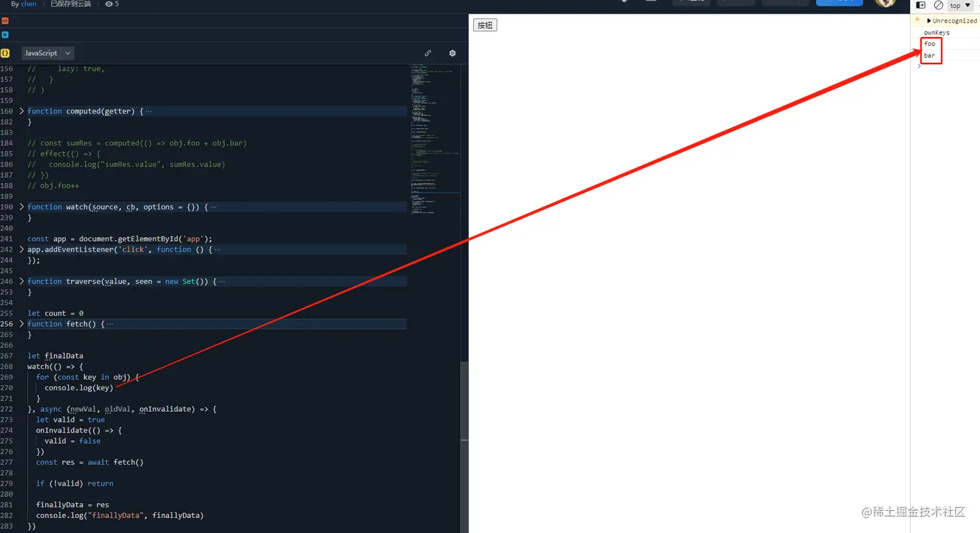This screenshot has width=980, height=533.
Task: Click line number 270 in the gutter
Action: coord(6,388)
